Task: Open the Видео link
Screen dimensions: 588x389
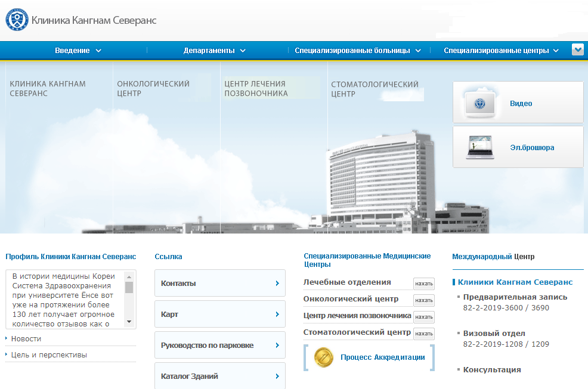Action: [x=521, y=104]
